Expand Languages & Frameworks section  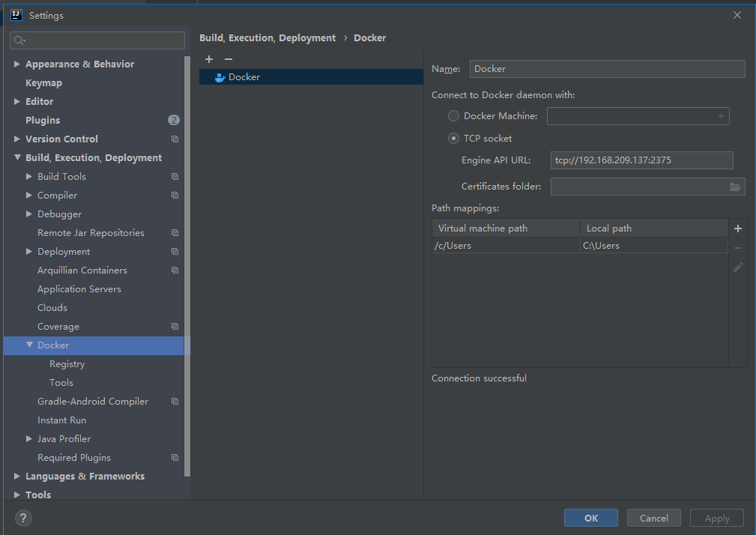(17, 477)
